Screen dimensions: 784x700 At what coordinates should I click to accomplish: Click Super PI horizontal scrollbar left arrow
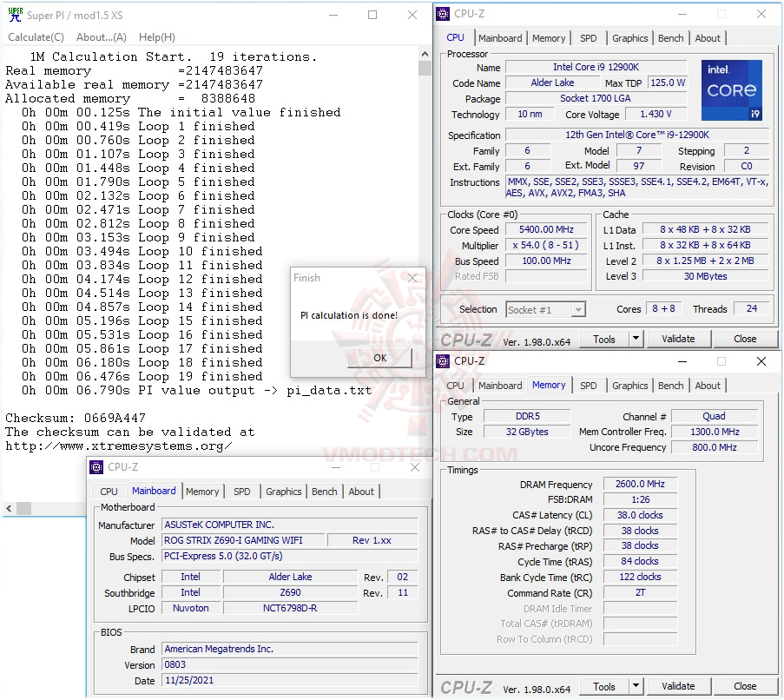pyautogui.click(x=9, y=509)
